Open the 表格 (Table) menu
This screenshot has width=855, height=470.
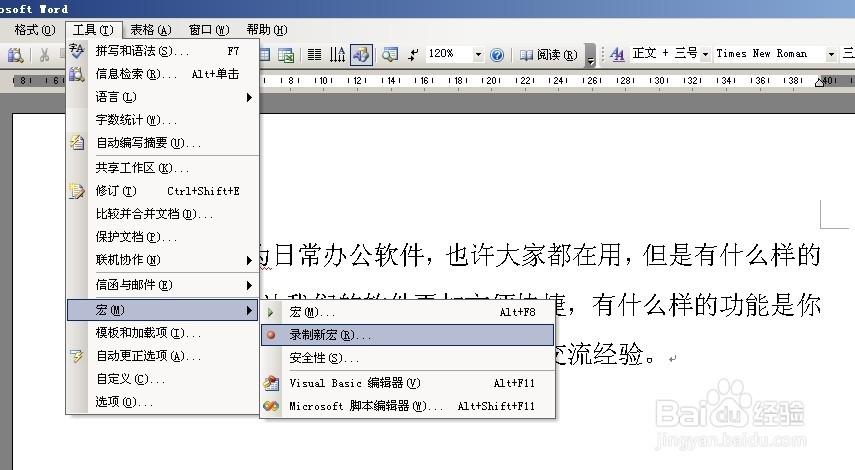pos(150,29)
